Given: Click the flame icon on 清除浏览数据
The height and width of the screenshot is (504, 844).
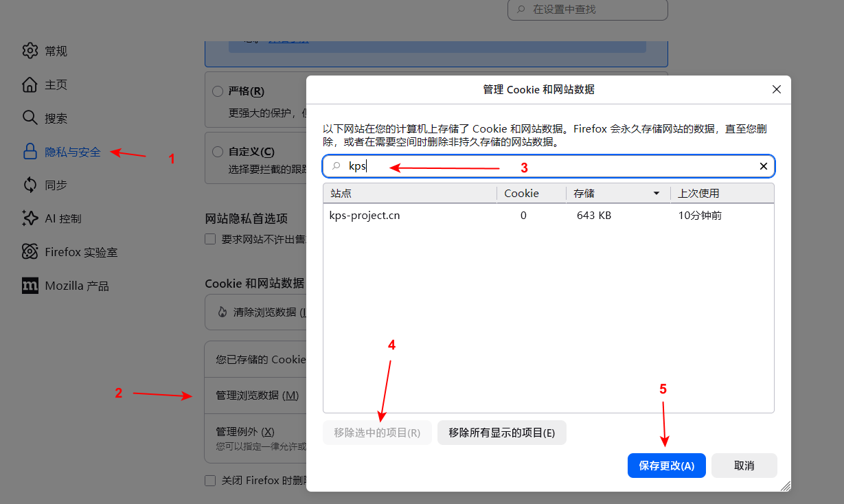Looking at the screenshot, I should point(222,312).
